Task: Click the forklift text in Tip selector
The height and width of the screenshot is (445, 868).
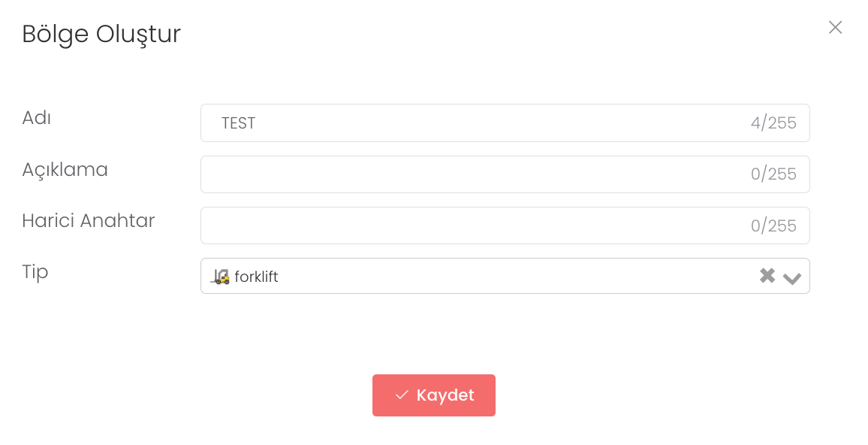Action: [x=256, y=277]
